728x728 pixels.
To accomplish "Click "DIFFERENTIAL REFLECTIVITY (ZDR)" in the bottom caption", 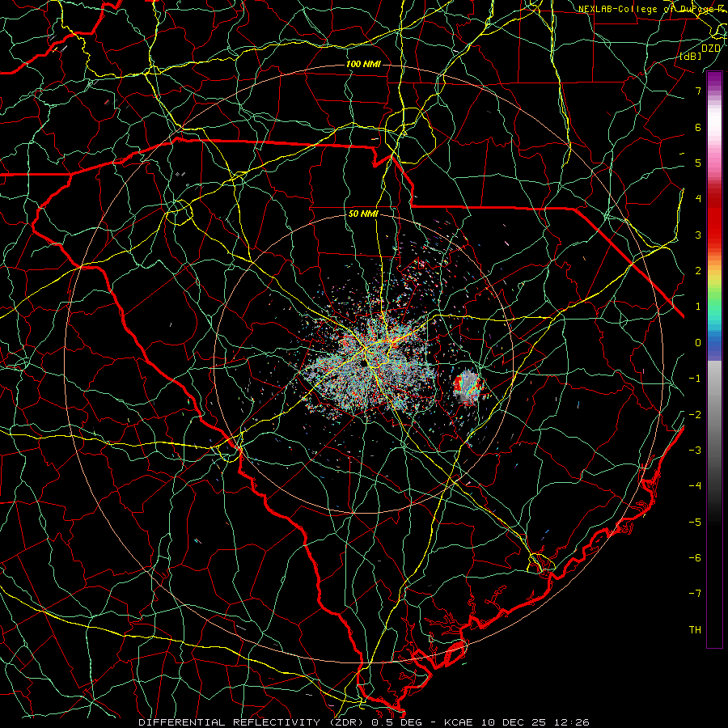I will 252,722.
